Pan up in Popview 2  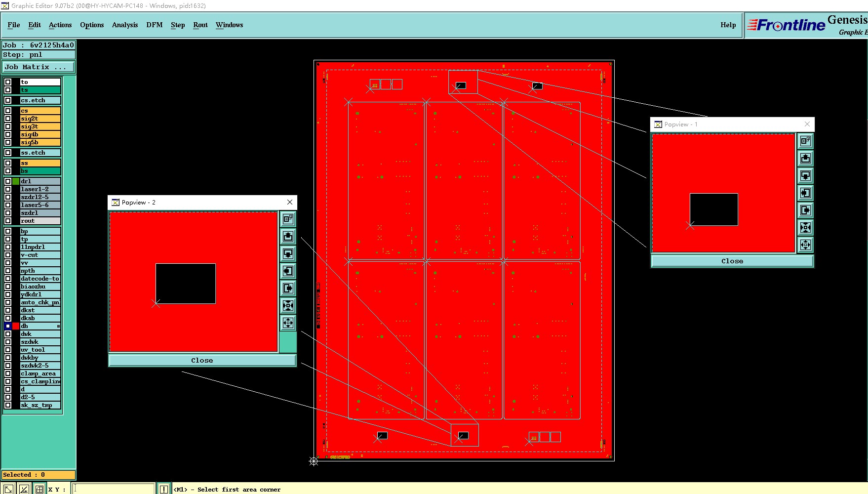288,236
